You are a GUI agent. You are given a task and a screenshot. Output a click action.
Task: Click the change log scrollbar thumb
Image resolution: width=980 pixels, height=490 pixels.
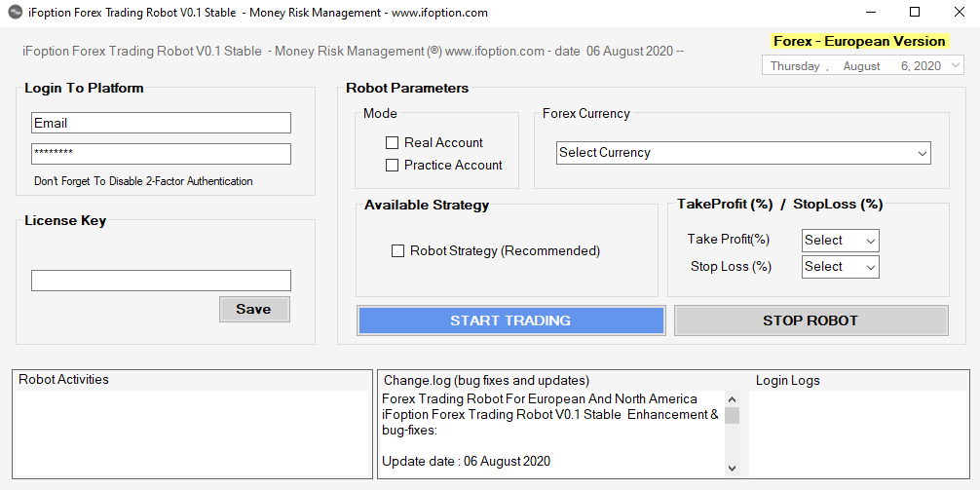pos(732,416)
